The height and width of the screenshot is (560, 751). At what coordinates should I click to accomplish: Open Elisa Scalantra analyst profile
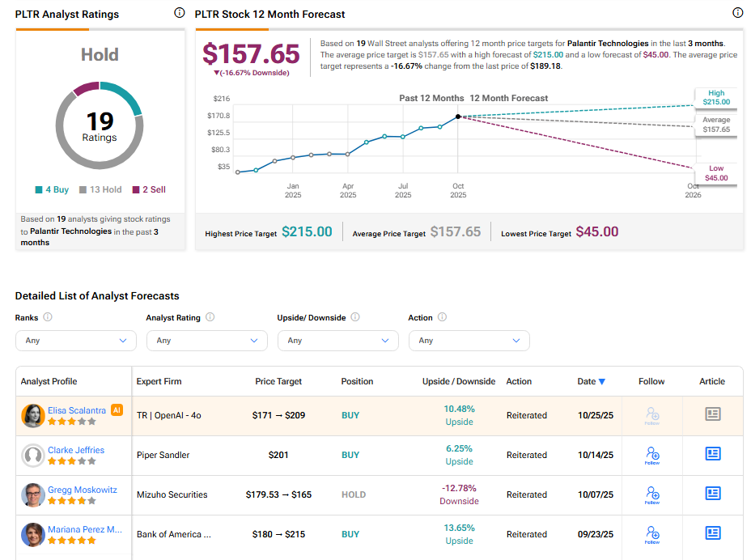(x=77, y=410)
